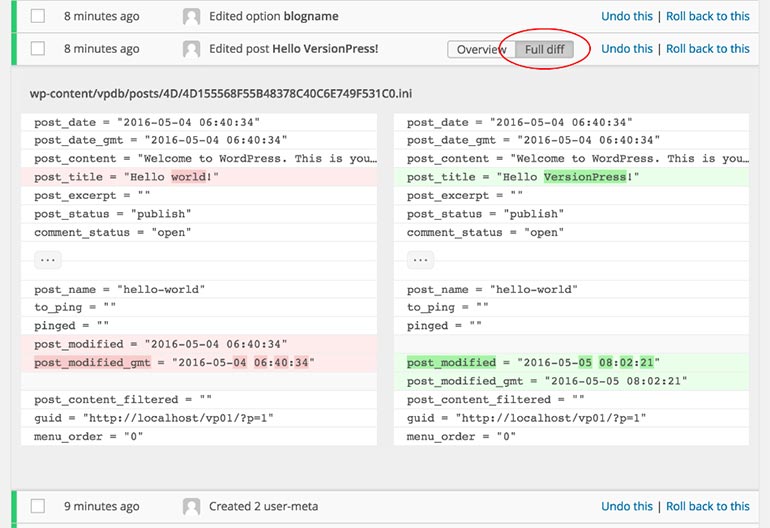Click the added post_modified_gmt 2016-05-05 line
This screenshot has width=770, height=528.
click(x=572, y=381)
